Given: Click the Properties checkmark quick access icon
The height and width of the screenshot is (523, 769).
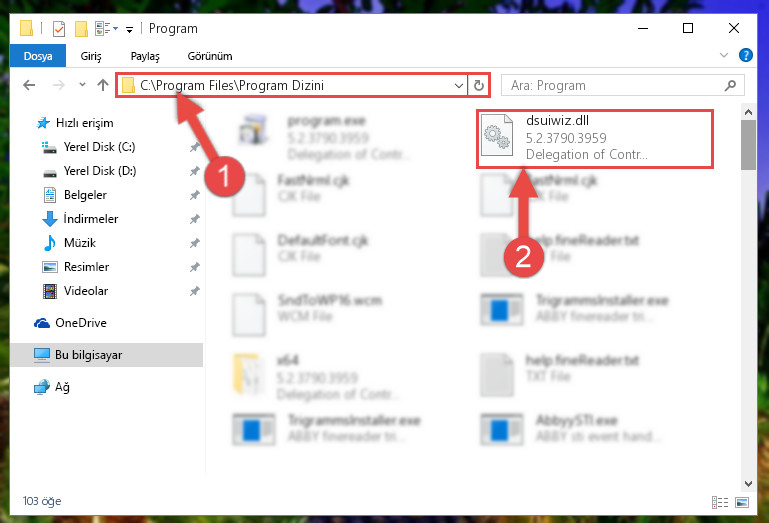Looking at the screenshot, I should coord(58,29).
